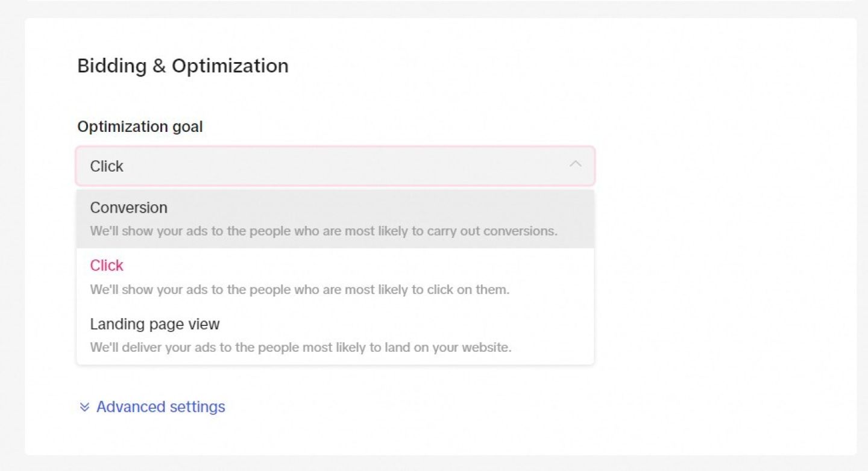Click the "Landing page view" option title

coord(154,324)
